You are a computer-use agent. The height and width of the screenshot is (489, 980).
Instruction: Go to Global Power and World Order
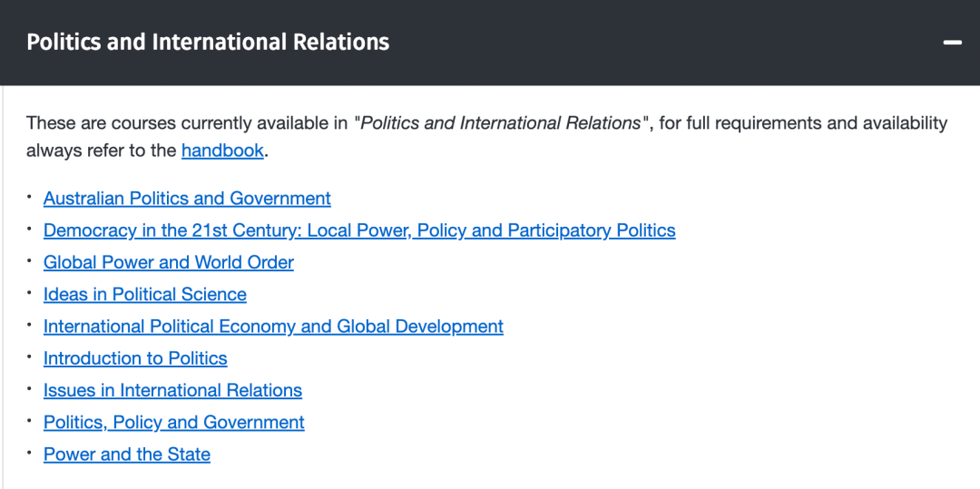coord(169,262)
